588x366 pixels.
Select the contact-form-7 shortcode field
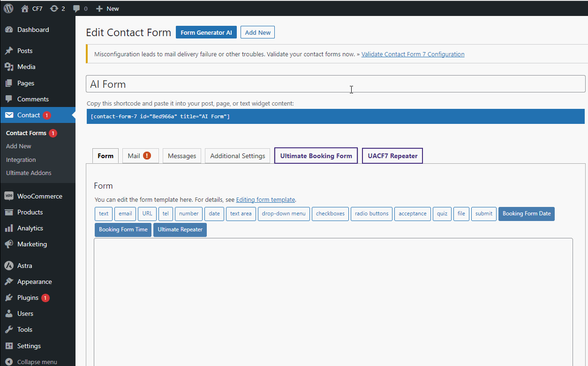[x=336, y=116]
